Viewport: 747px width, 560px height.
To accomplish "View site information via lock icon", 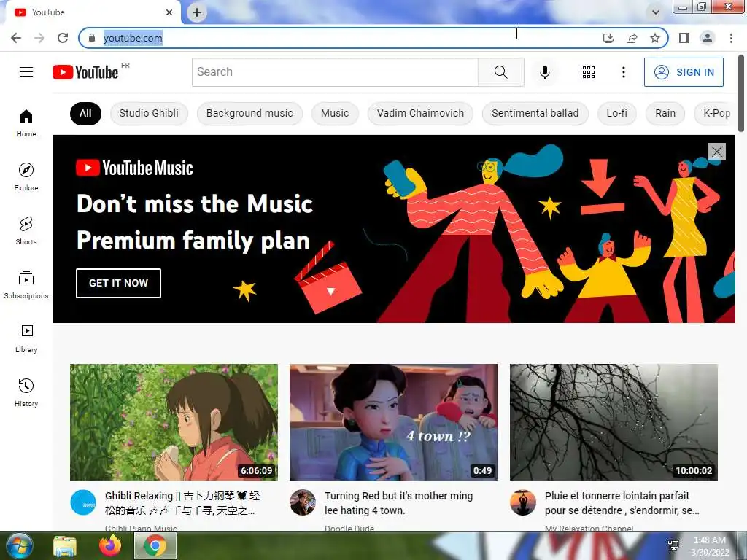I will (x=92, y=38).
